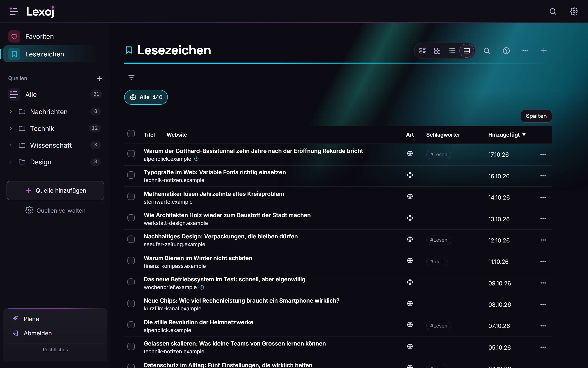Viewport: 588px width, 368px height.
Task: Search within Lesezeichen using magnifier icon
Action: (487, 51)
